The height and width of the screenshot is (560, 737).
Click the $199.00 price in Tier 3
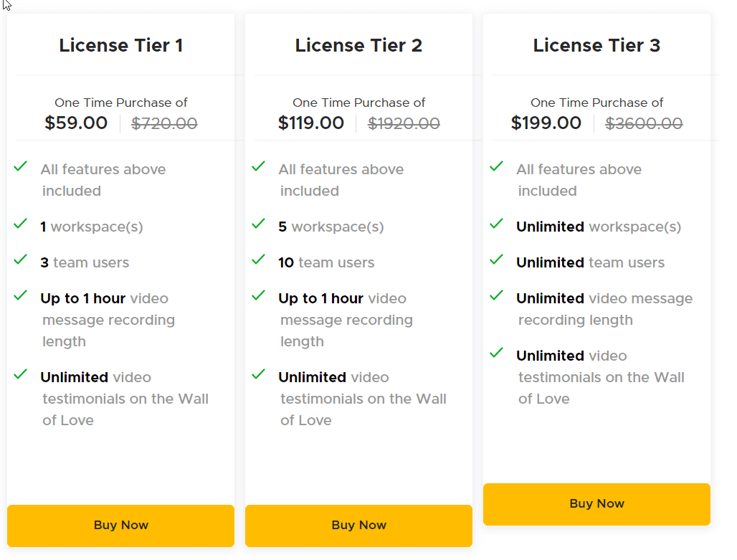pos(546,123)
